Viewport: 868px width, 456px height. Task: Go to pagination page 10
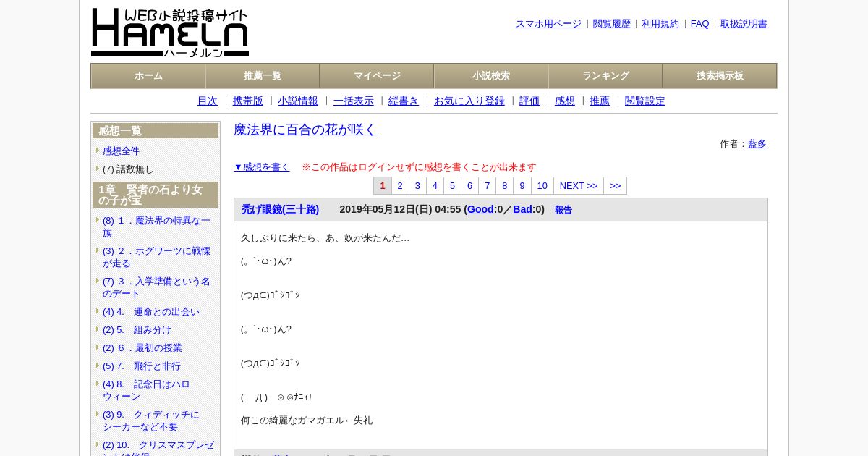542,186
